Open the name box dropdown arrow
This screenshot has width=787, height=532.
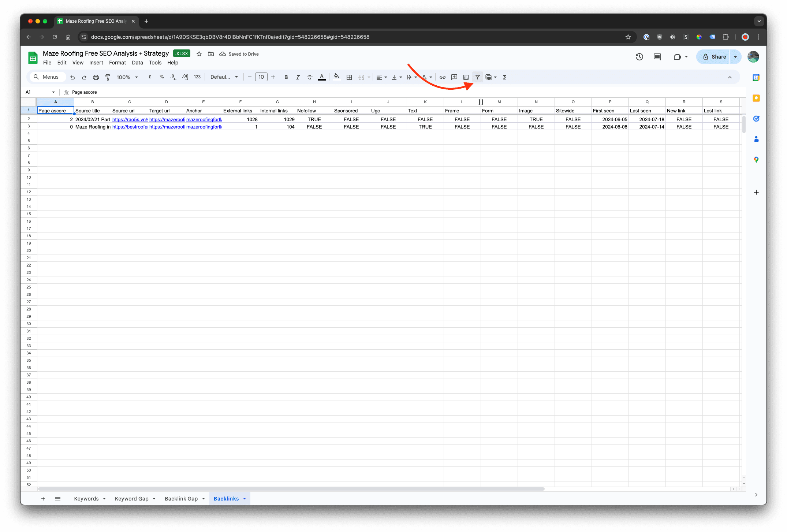(x=53, y=92)
